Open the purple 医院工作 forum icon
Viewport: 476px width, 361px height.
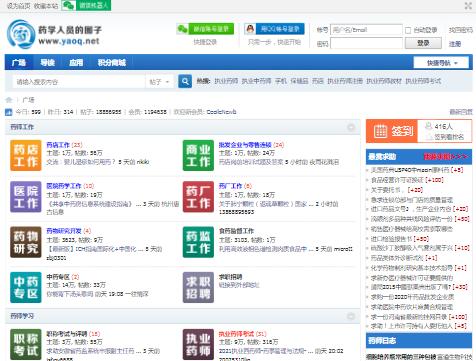coord(26,197)
